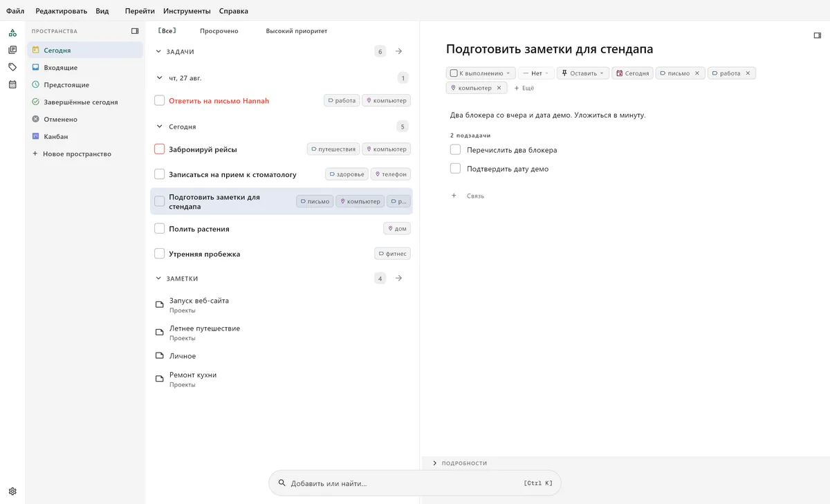
Task: Open the Предстоящие space
Action: point(85,84)
